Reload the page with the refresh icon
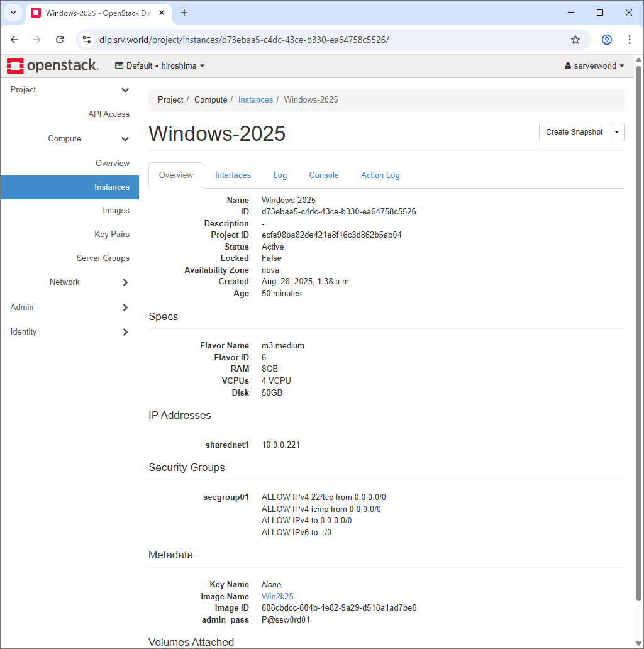 [x=59, y=39]
